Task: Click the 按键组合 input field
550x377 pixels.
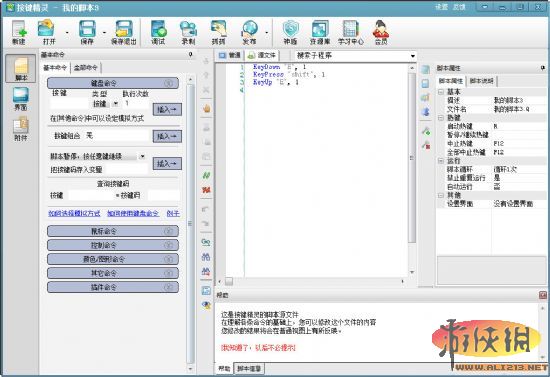Action: tap(116, 136)
